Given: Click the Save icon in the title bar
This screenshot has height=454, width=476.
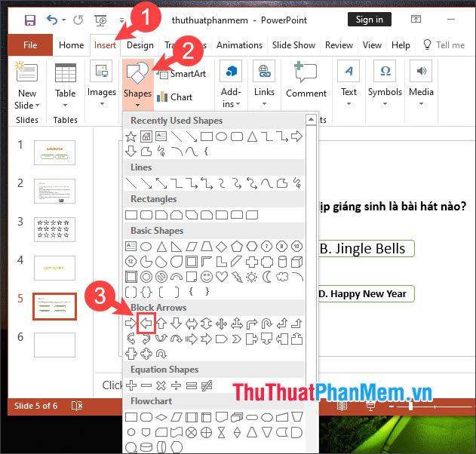Looking at the screenshot, I should click(x=30, y=20).
